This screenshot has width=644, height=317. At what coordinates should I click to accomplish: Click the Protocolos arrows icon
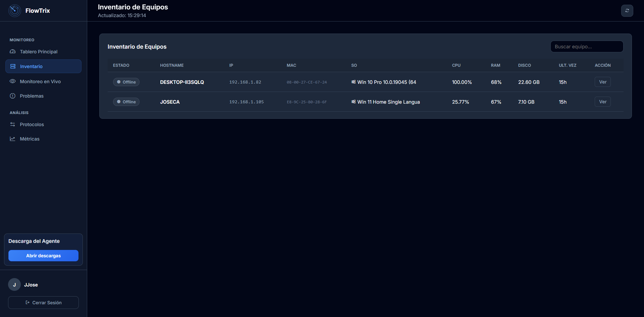(x=13, y=124)
